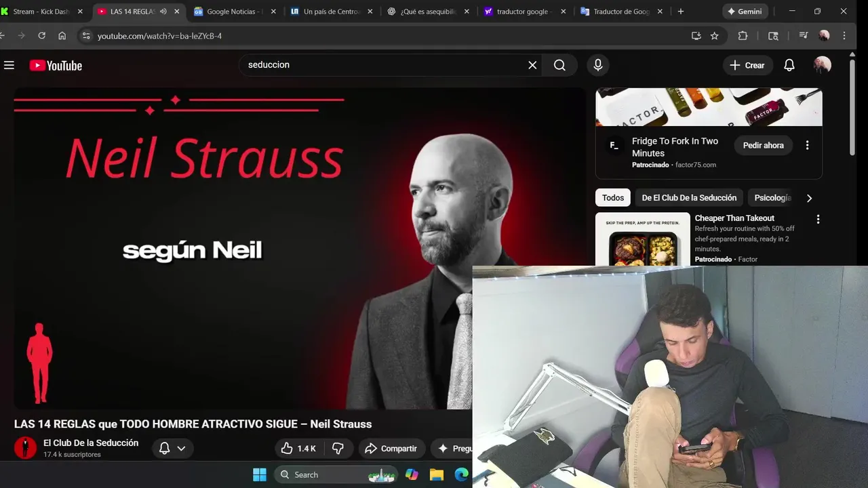Open the Chrome three-dot menu

844,36
